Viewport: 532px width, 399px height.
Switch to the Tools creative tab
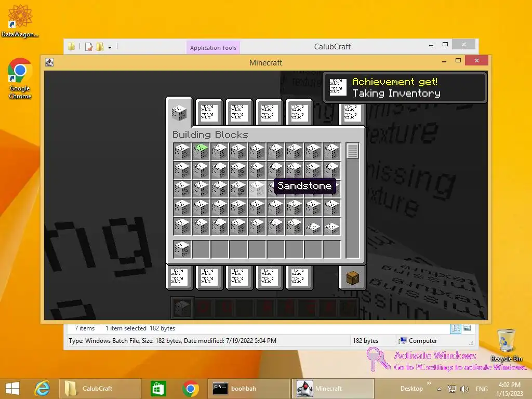209,277
